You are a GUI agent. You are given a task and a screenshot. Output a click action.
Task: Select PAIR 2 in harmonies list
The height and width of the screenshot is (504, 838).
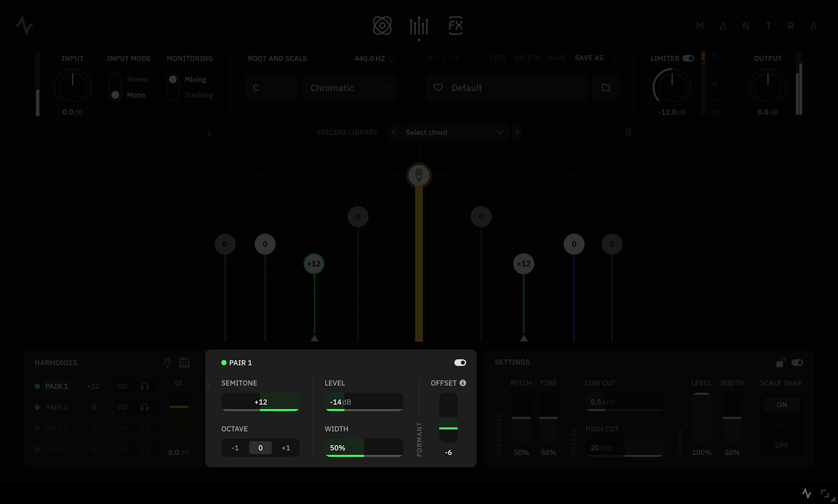(x=56, y=407)
